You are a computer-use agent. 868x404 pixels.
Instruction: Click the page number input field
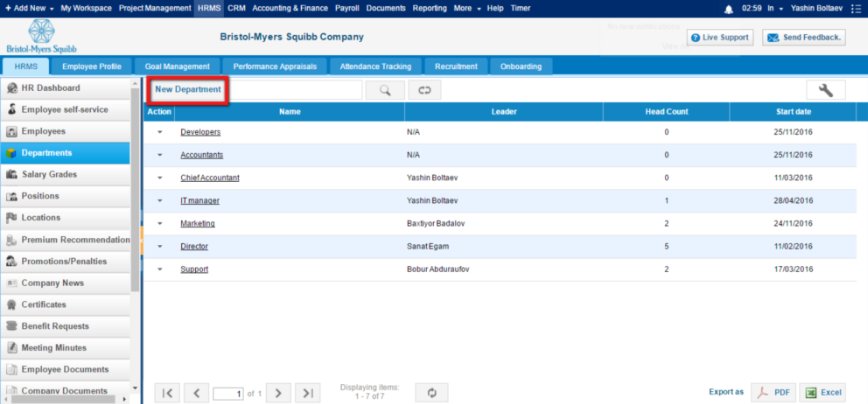click(x=228, y=394)
